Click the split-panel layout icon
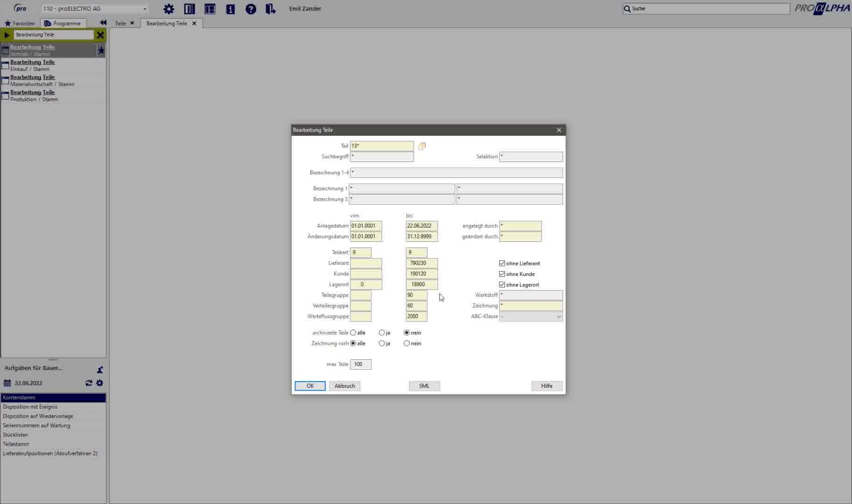 (x=189, y=9)
